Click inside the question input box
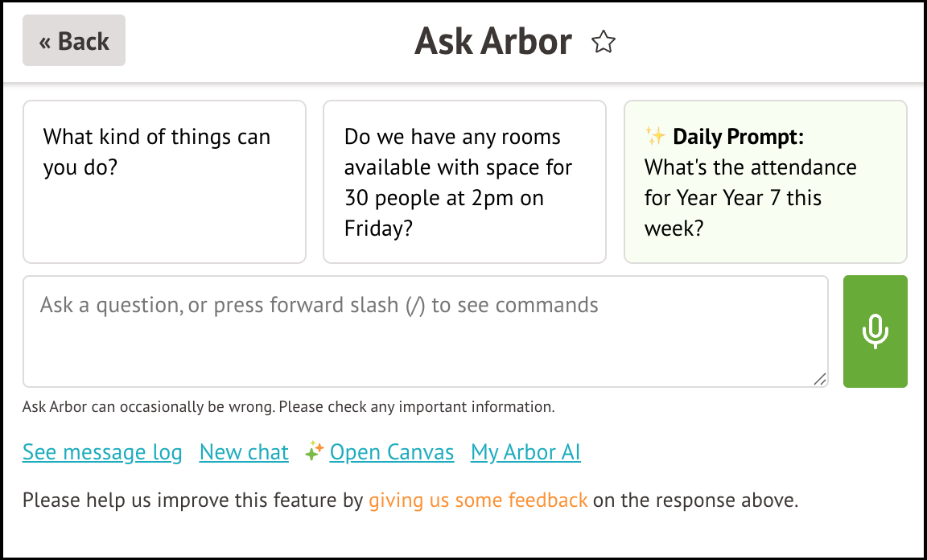Screen dimensions: 927x560 (x=425, y=331)
